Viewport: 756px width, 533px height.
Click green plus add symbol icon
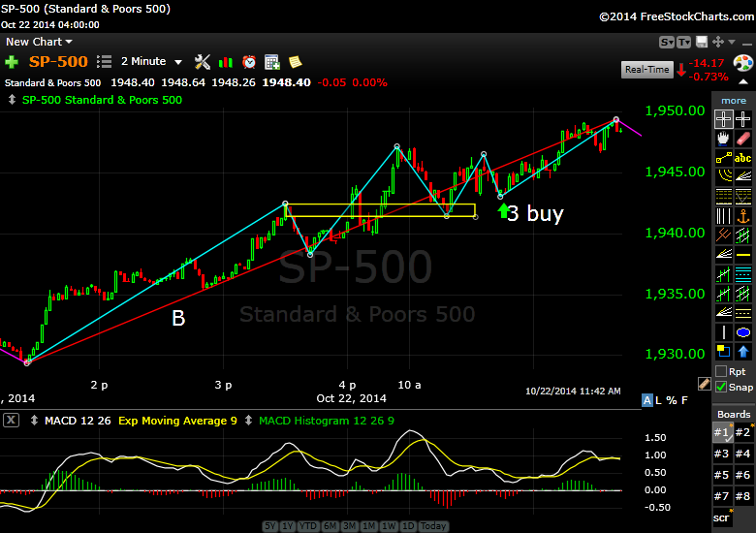click(12, 61)
